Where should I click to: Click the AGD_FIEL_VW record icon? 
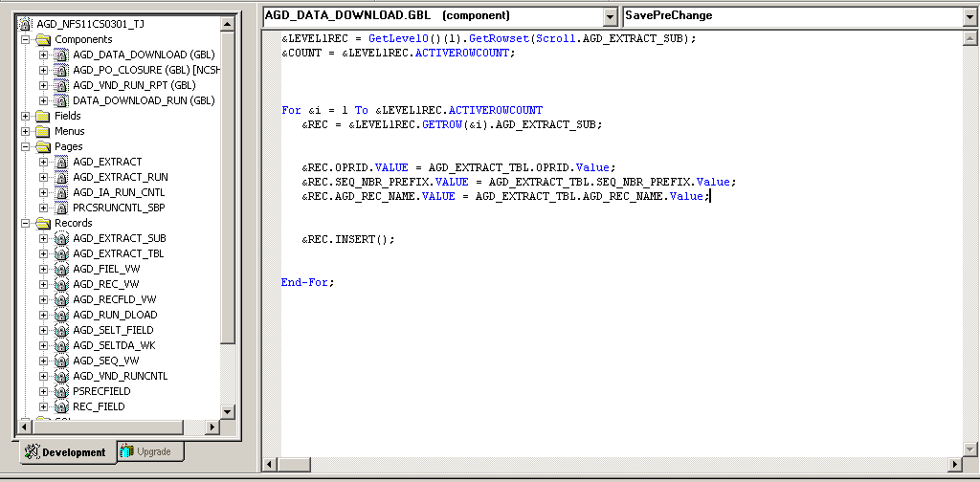pyautogui.click(x=60, y=269)
